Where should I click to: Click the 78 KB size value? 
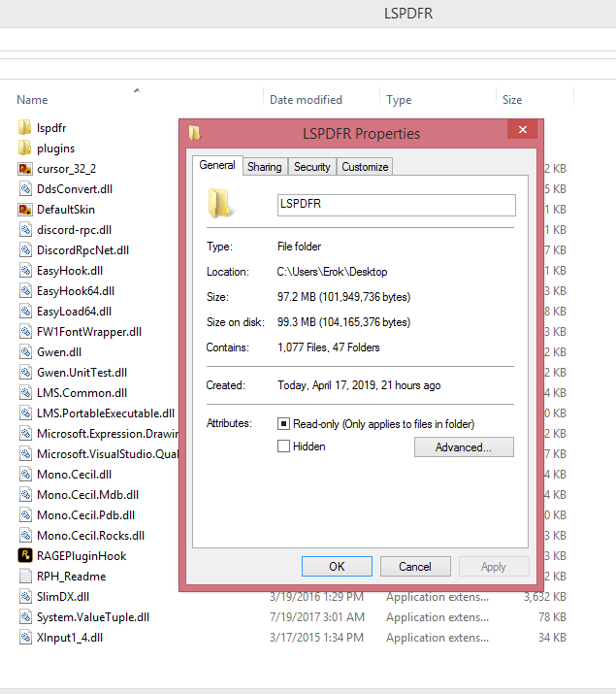[x=552, y=617]
